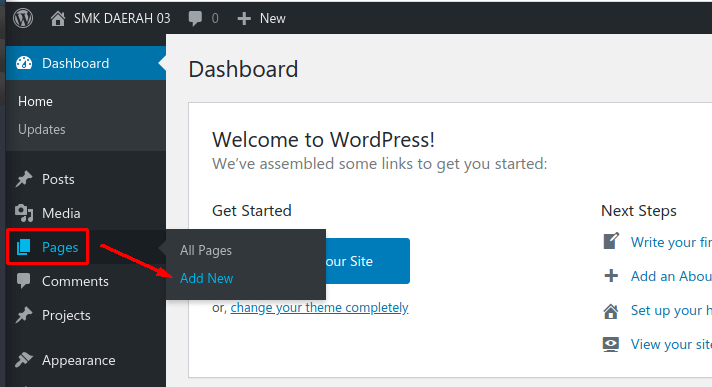
Task: Open the Add an About page link
Action: 671,276
